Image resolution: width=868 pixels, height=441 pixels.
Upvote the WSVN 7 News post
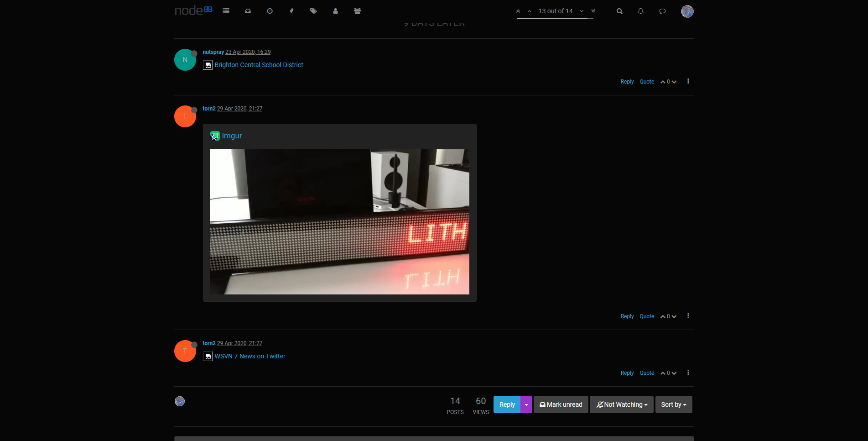(662, 373)
